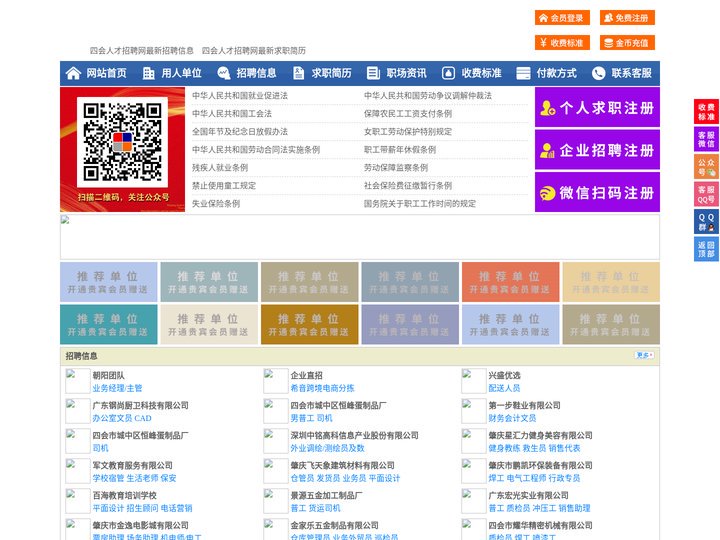Open the orange 收费标准 button at top

coord(562,43)
